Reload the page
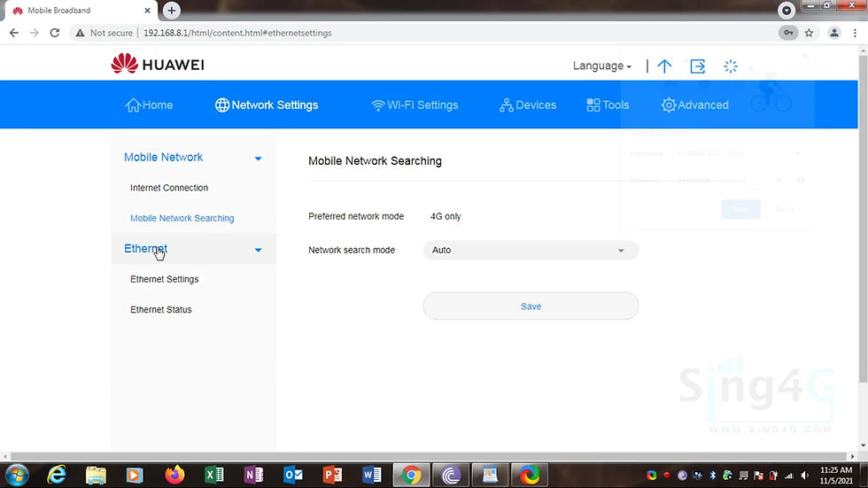This screenshot has width=868, height=488. (54, 33)
